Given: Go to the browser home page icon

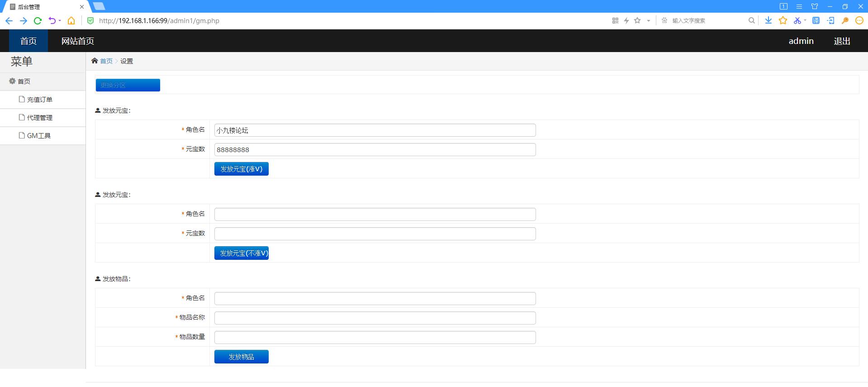Looking at the screenshot, I should pyautogui.click(x=71, y=21).
